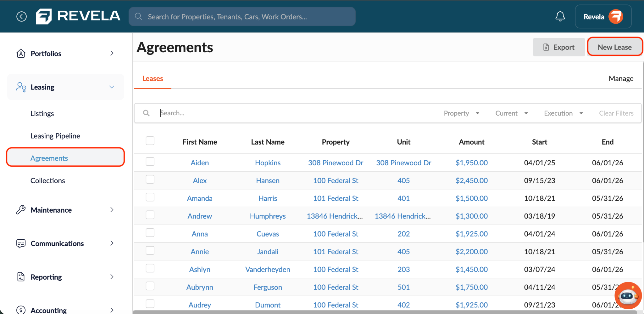Click the New Lease button
644x314 pixels.
click(x=614, y=47)
